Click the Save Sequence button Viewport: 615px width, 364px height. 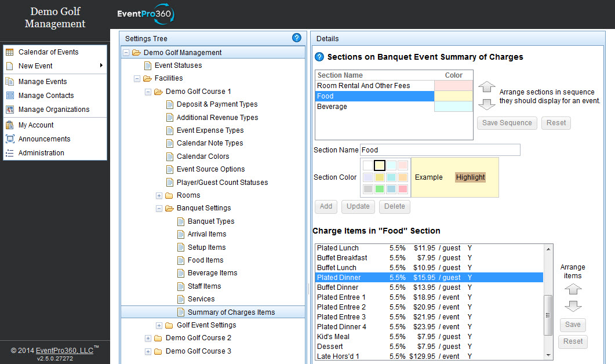pyautogui.click(x=507, y=123)
